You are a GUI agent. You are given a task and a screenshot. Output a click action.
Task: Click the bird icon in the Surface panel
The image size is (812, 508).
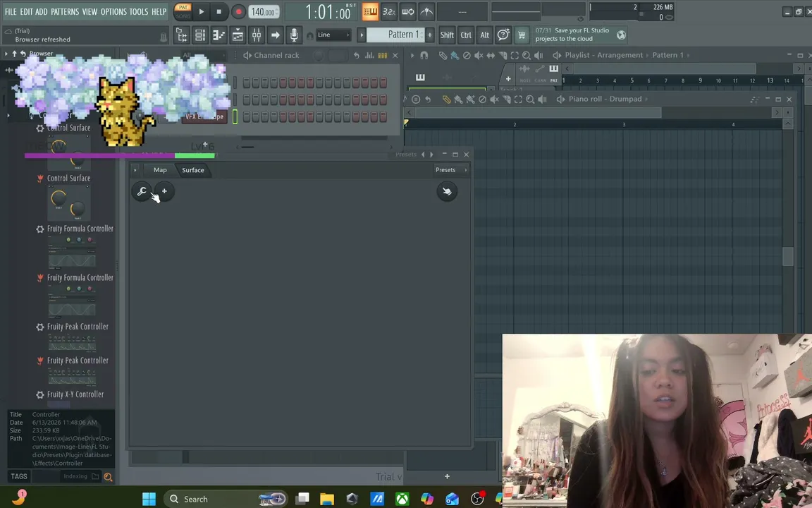pyautogui.click(x=446, y=191)
